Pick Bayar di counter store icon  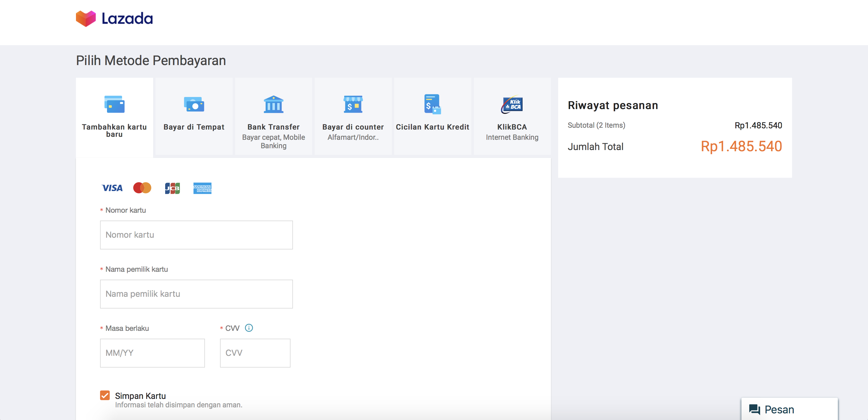point(353,104)
